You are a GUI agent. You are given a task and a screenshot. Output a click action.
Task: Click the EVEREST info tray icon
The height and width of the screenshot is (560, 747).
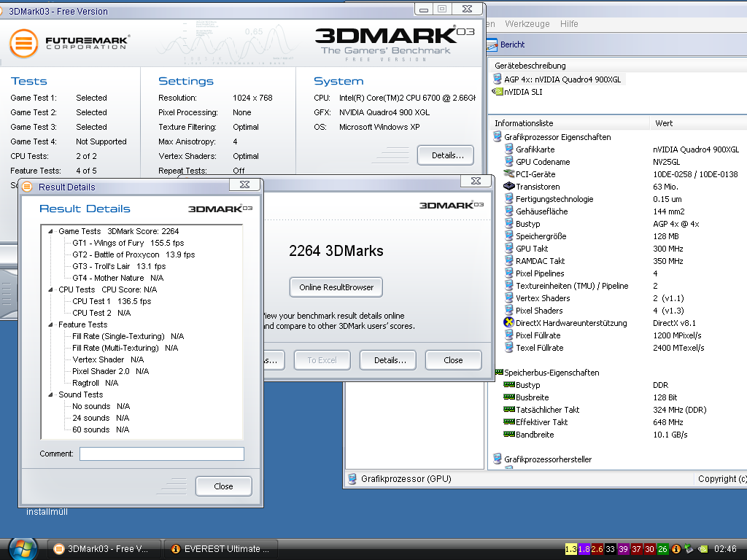pos(676,549)
